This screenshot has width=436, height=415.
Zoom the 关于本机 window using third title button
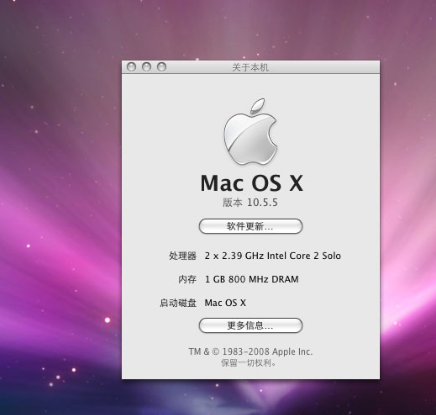tap(162, 67)
